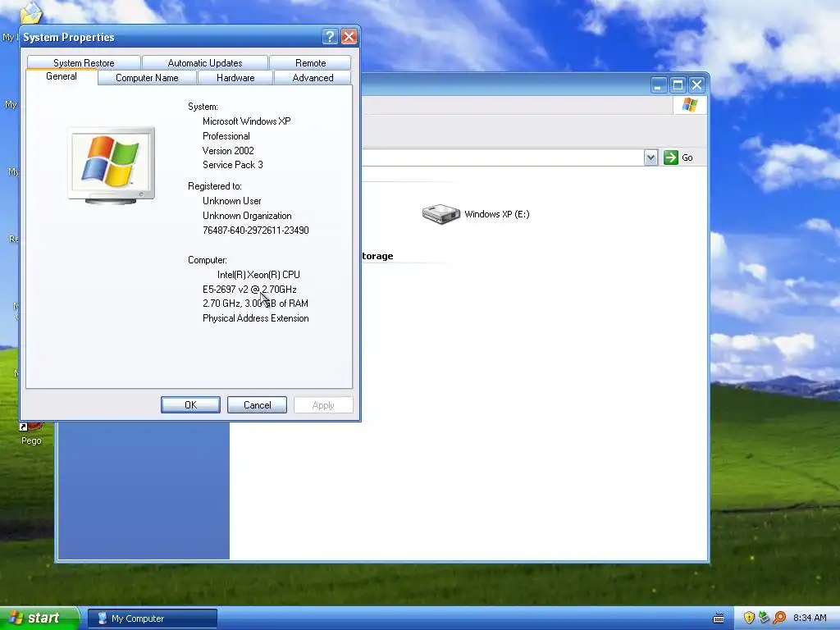Select the General tab
The image size is (840, 630).
click(62, 76)
